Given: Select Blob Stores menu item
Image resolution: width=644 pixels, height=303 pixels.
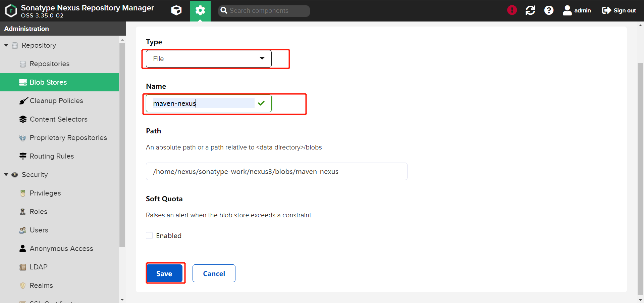Looking at the screenshot, I should point(59,82).
